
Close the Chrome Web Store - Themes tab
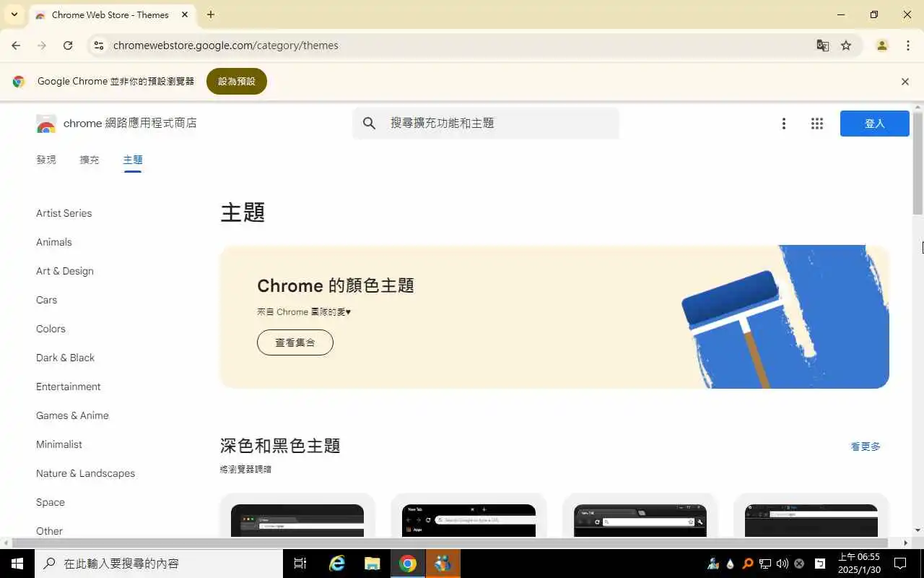click(x=185, y=14)
